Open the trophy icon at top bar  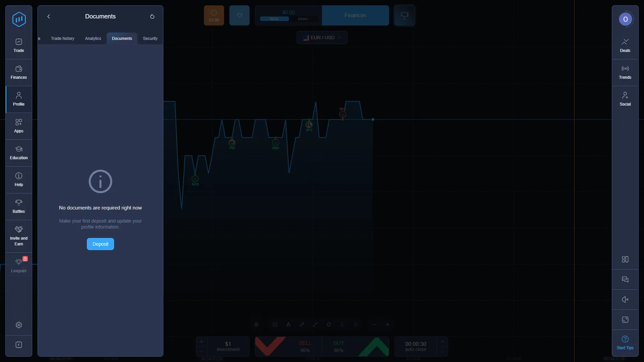tap(405, 15)
